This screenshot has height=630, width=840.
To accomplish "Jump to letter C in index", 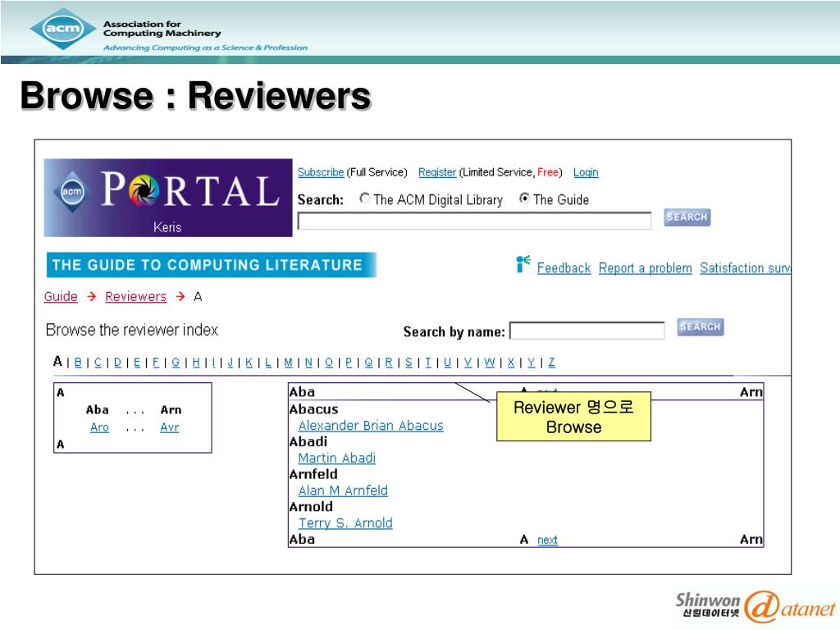I will 98,363.
